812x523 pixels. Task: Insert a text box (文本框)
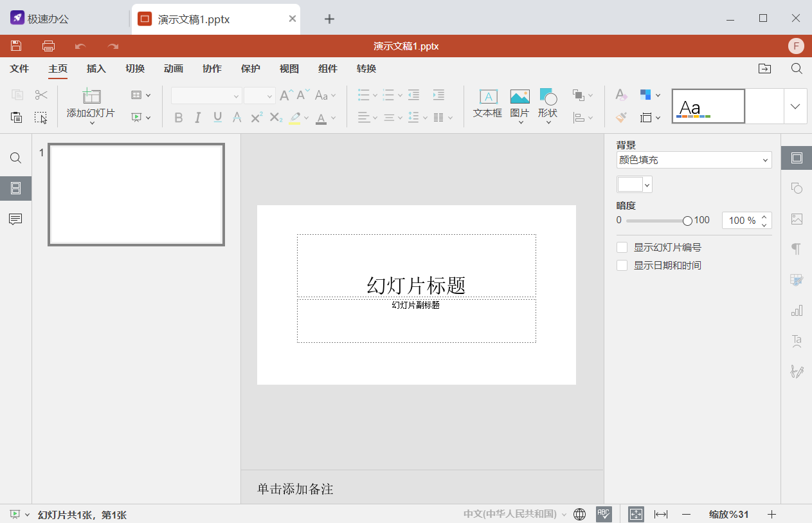click(488, 105)
